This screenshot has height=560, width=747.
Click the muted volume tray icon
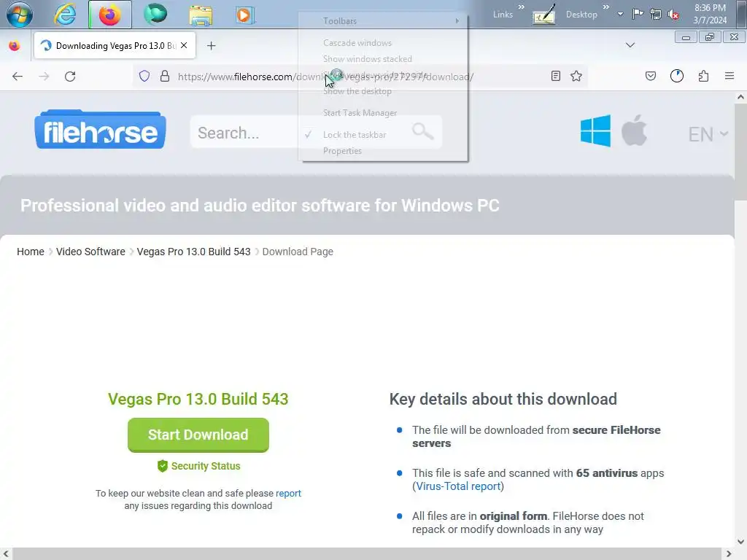[x=673, y=15]
